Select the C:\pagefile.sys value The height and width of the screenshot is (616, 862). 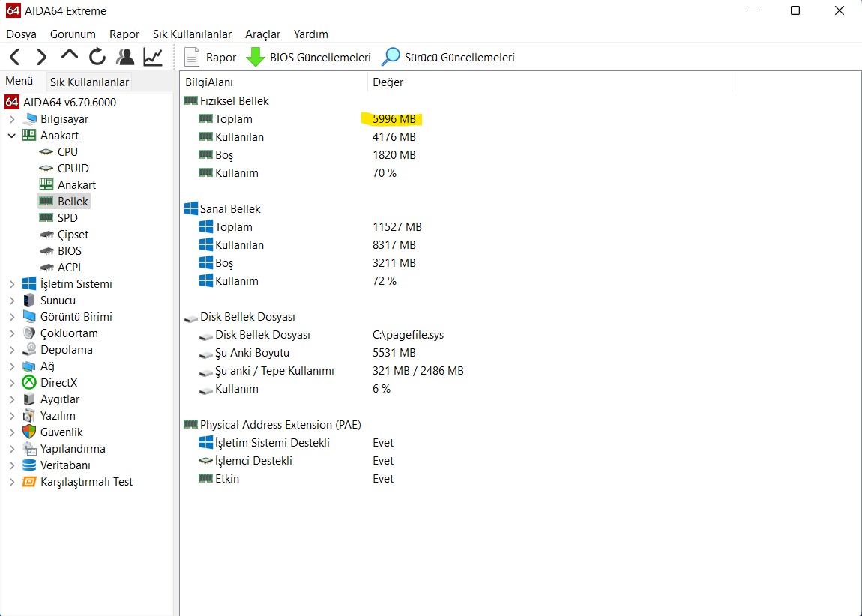click(408, 335)
